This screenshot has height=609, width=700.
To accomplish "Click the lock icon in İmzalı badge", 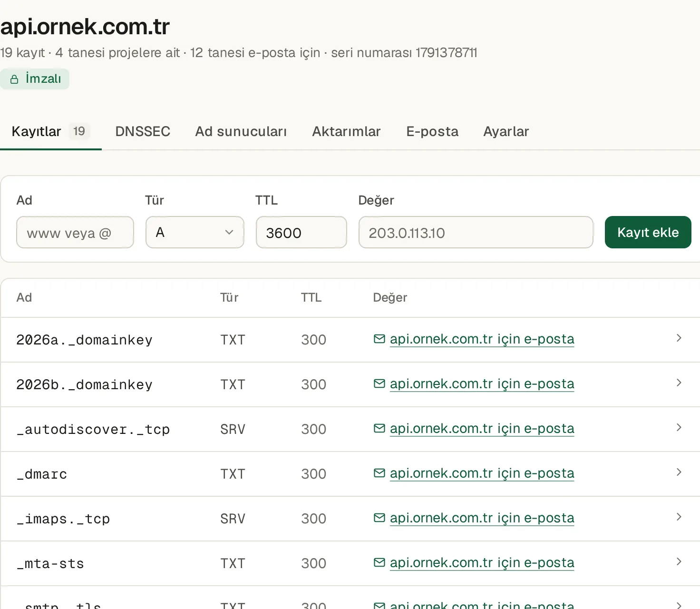I will point(14,79).
